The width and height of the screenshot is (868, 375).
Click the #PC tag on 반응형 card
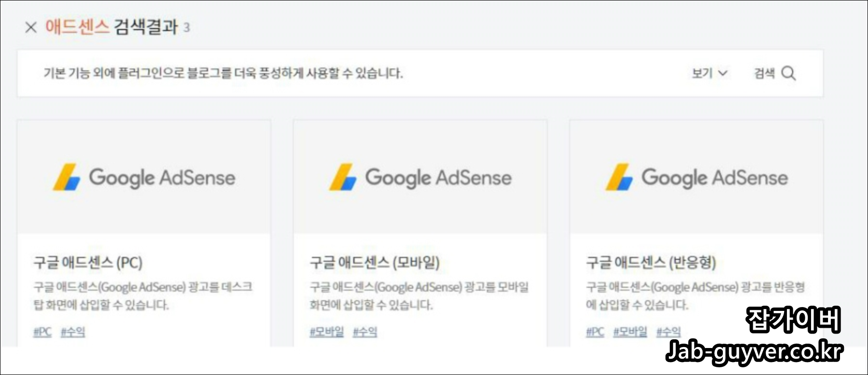(x=595, y=332)
